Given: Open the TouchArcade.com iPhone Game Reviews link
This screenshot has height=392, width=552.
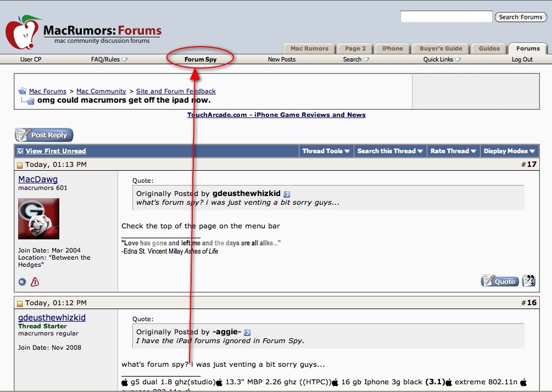Looking at the screenshot, I should 276,115.
